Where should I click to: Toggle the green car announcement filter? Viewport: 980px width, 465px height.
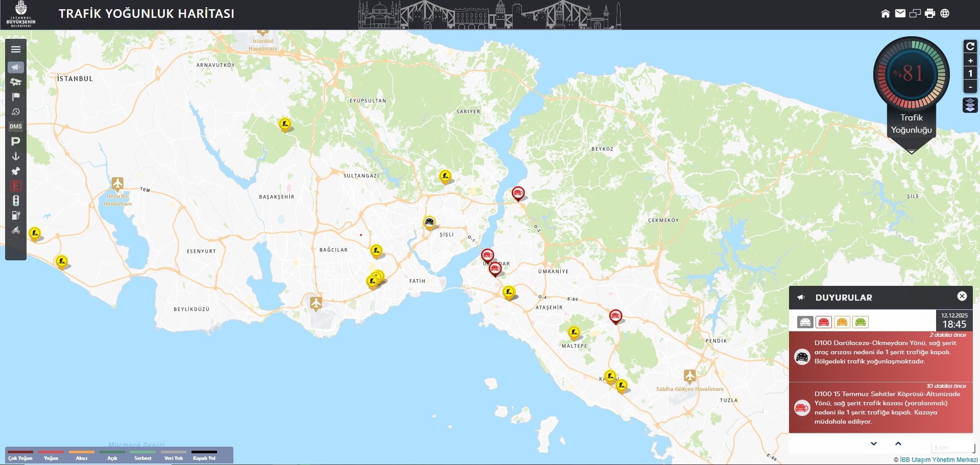tap(861, 322)
